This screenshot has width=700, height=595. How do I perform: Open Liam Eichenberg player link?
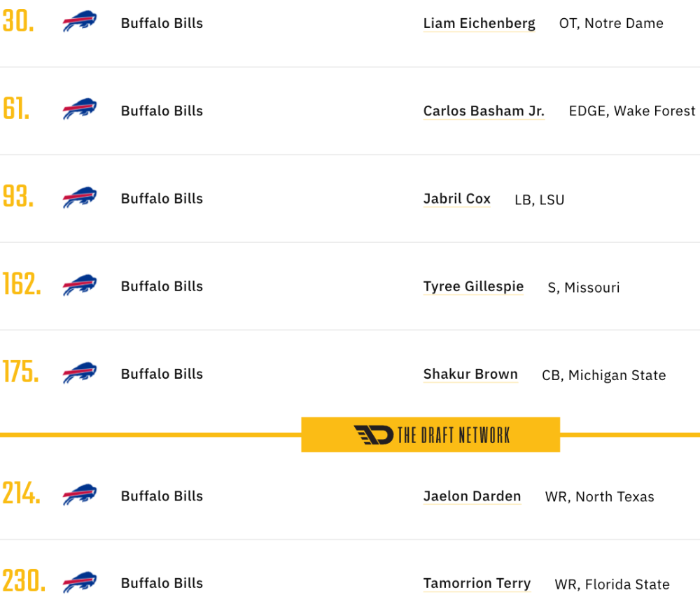[x=479, y=23]
